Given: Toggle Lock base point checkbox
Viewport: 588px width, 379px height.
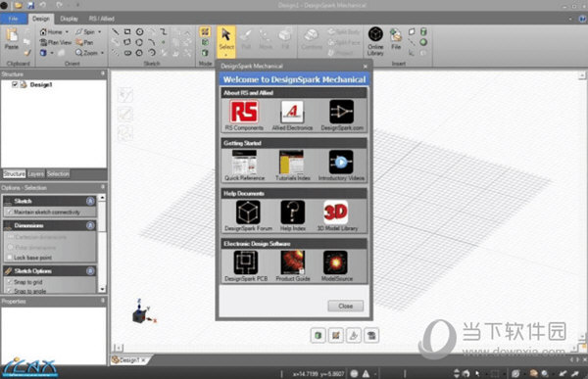Looking at the screenshot, I should (10, 258).
